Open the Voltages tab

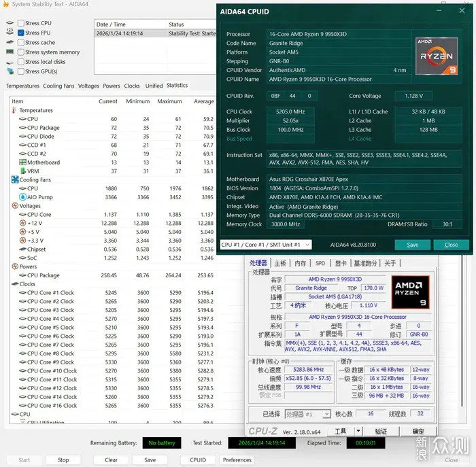point(88,86)
